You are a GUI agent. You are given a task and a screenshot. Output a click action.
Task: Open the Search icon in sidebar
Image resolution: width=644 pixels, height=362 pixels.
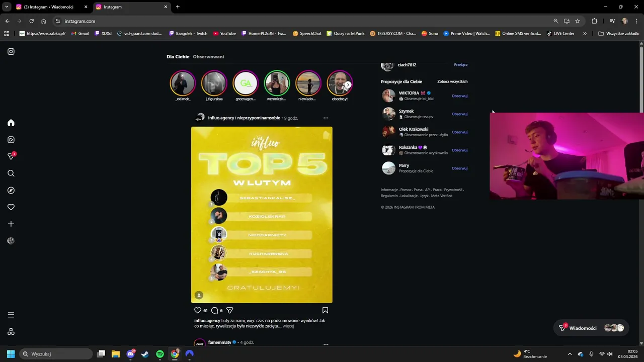[11, 173]
